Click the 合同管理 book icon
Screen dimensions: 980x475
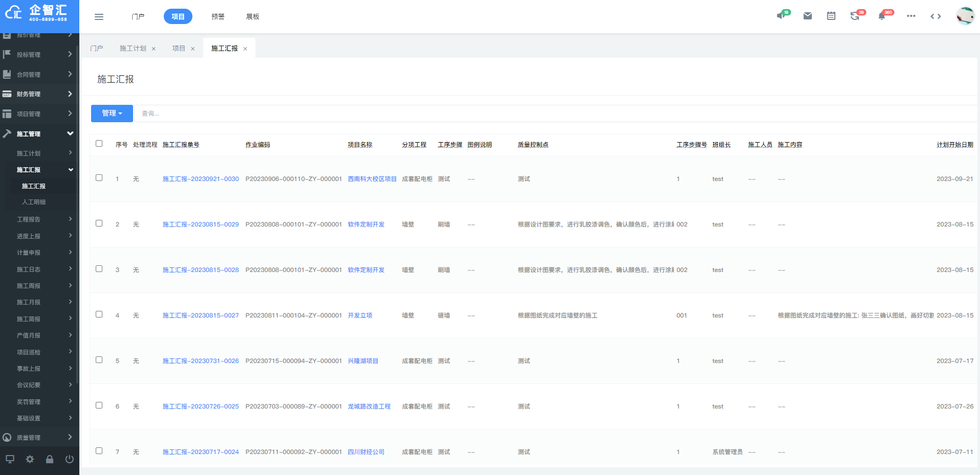pos(7,74)
